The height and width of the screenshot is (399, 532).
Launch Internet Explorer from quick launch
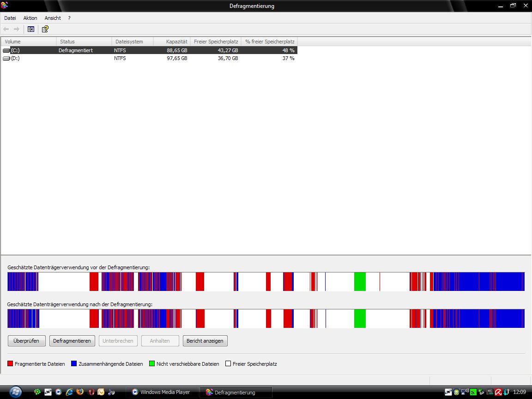[69, 392]
